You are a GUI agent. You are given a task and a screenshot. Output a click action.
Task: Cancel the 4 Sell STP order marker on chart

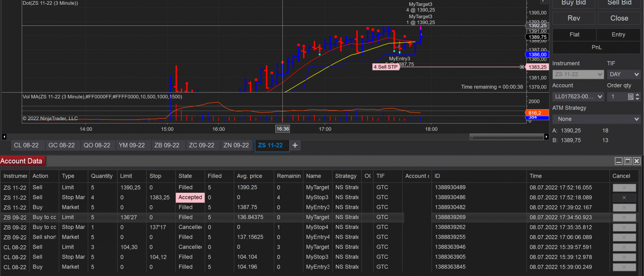tap(522, 67)
